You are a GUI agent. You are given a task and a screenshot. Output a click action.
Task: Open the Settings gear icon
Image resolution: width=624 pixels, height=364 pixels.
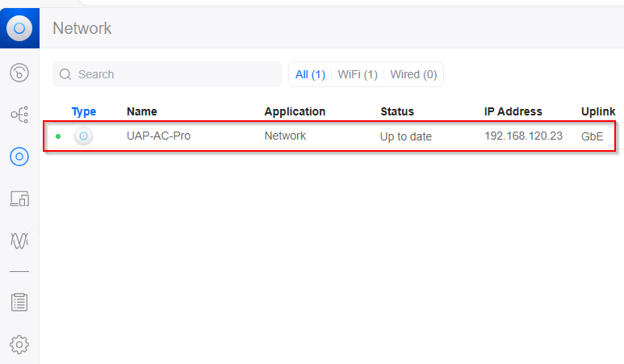(19, 344)
